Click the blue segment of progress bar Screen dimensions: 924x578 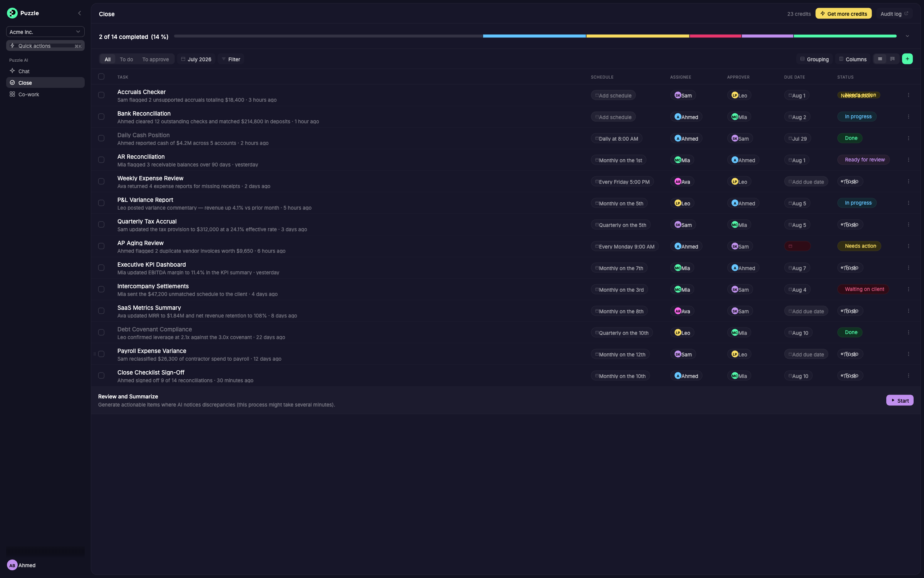(x=534, y=36)
